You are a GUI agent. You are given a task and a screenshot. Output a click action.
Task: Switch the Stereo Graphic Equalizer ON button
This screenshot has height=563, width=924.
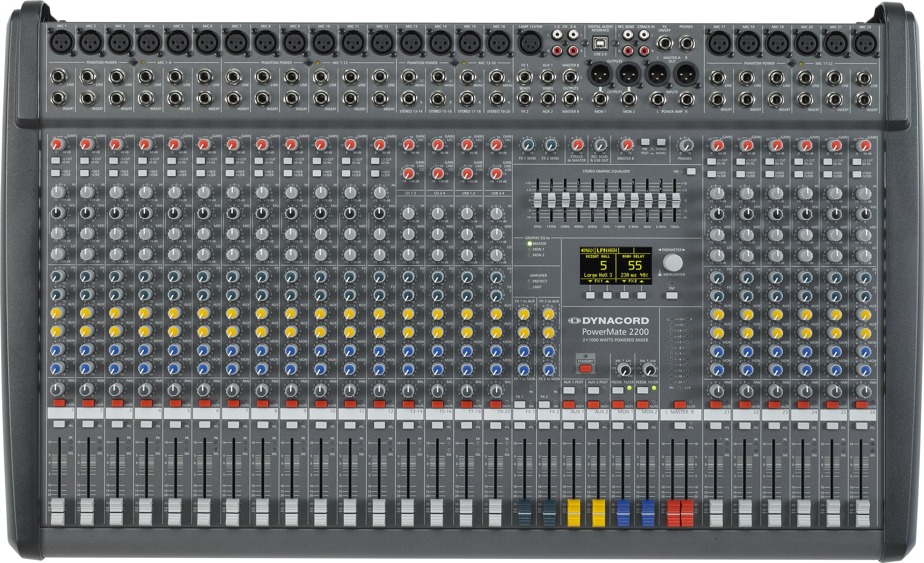tap(690, 171)
